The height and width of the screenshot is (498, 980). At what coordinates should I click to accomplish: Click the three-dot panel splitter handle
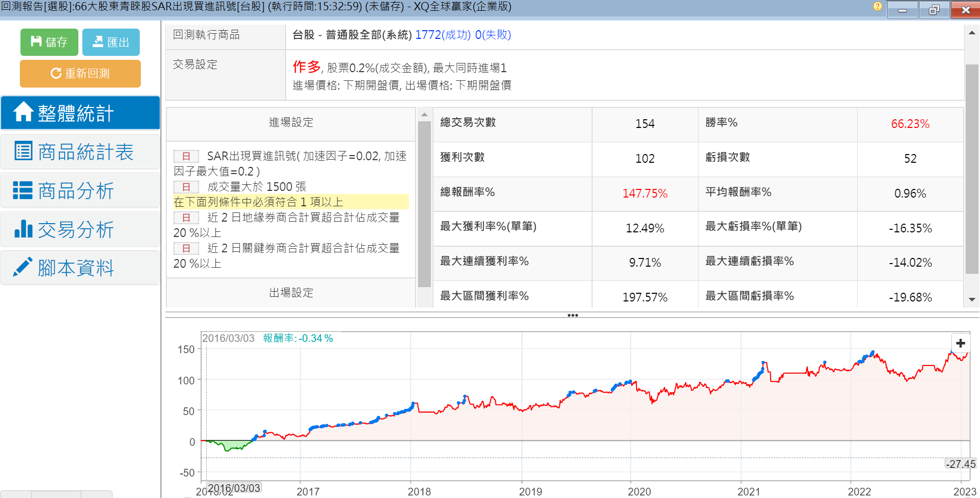pyautogui.click(x=573, y=315)
